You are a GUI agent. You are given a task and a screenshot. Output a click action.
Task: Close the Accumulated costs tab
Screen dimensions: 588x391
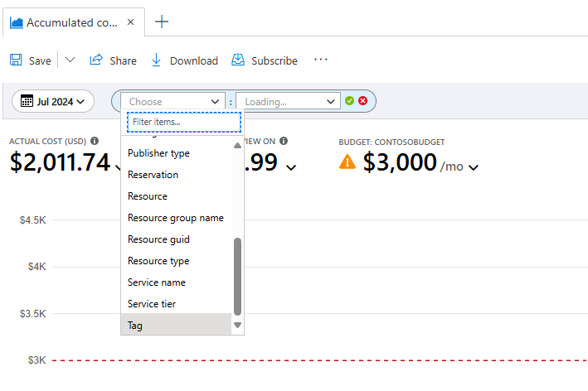click(131, 22)
